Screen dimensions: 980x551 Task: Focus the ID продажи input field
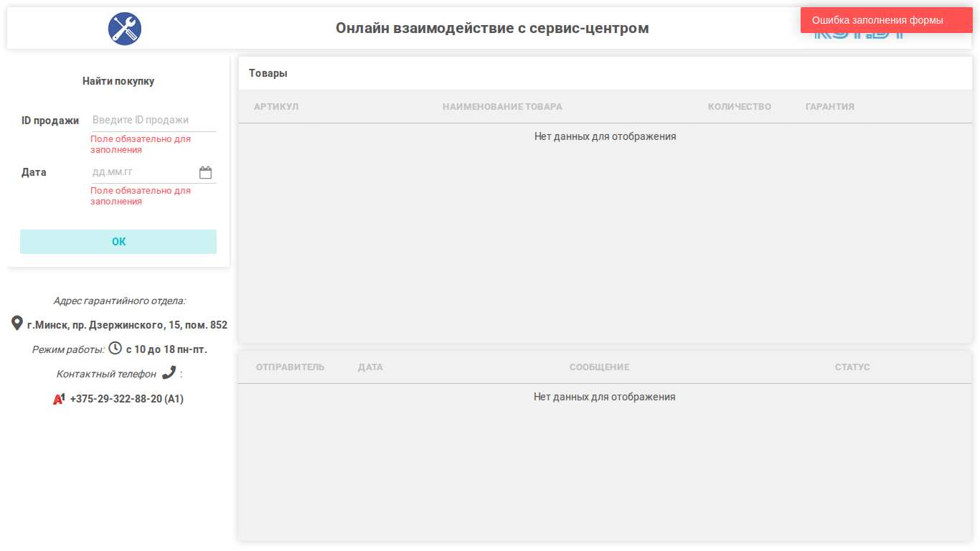click(153, 121)
